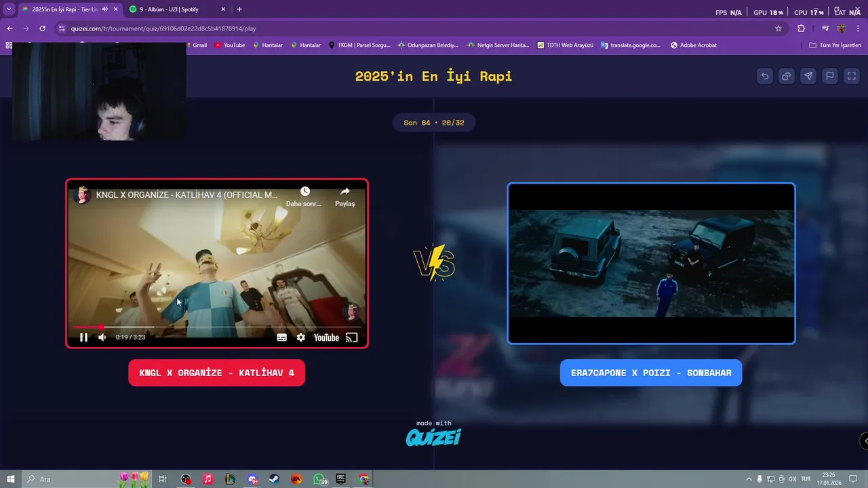Open the TKGM Parsel Sorgu bookmark
Screen dimensions: 868x488
tap(359, 45)
